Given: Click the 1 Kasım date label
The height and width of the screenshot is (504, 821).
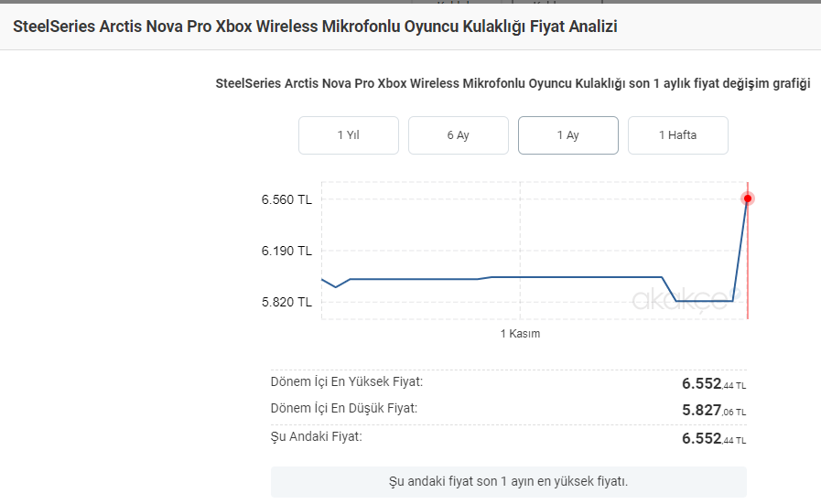Looking at the screenshot, I should click(x=520, y=334).
